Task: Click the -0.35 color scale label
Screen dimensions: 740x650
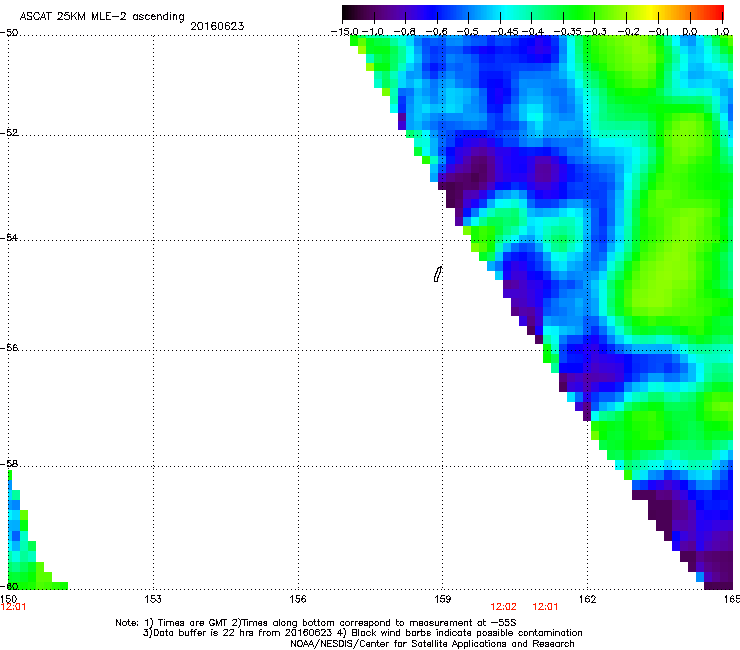Action: click(568, 32)
